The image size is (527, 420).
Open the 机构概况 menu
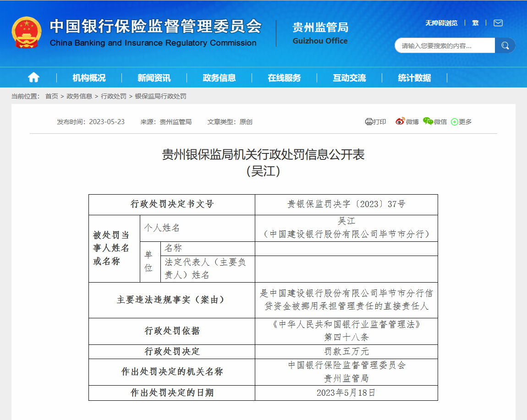tap(89, 78)
